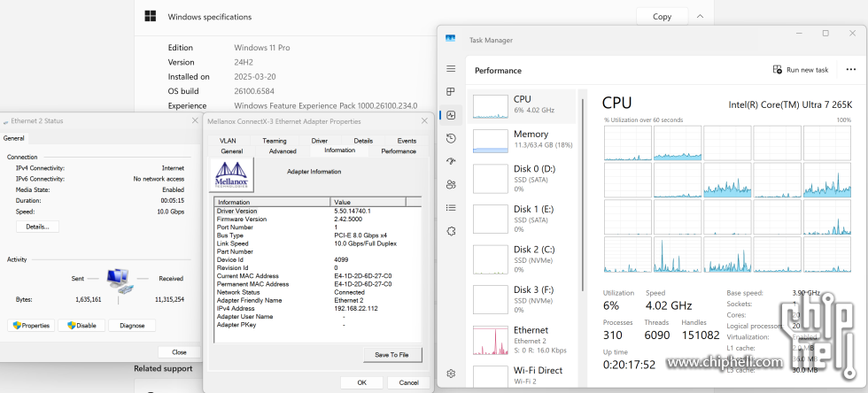Image resolution: width=868 pixels, height=393 pixels.
Task: Open the VLAN tab
Action: (x=228, y=141)
